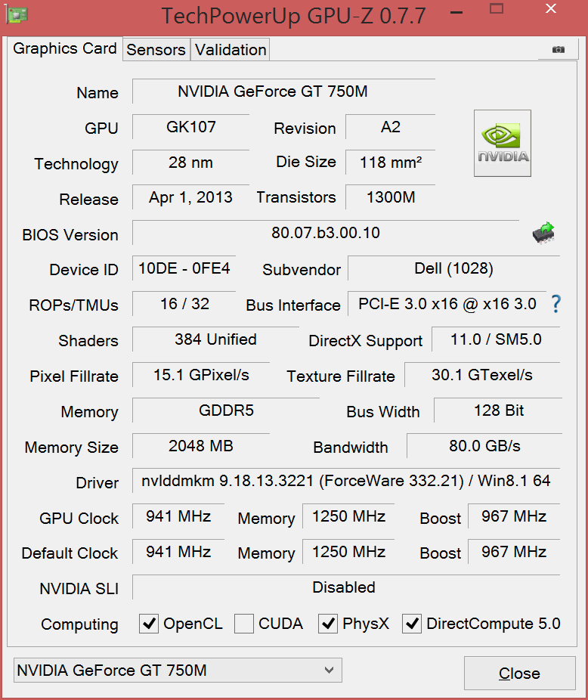Toggle the DirectCompute 5.0 checkbox
The height and width of the screenshot is (700, 588).
(x=412, y=624)
